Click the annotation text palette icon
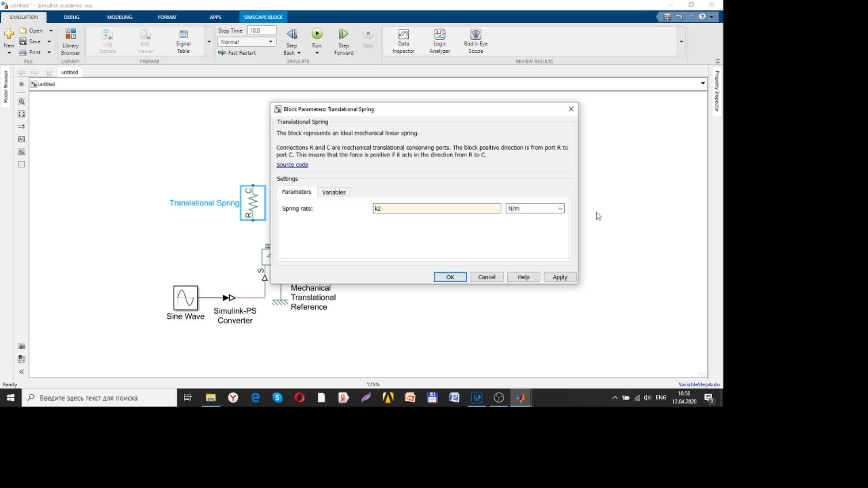 (x=21, y=139)
